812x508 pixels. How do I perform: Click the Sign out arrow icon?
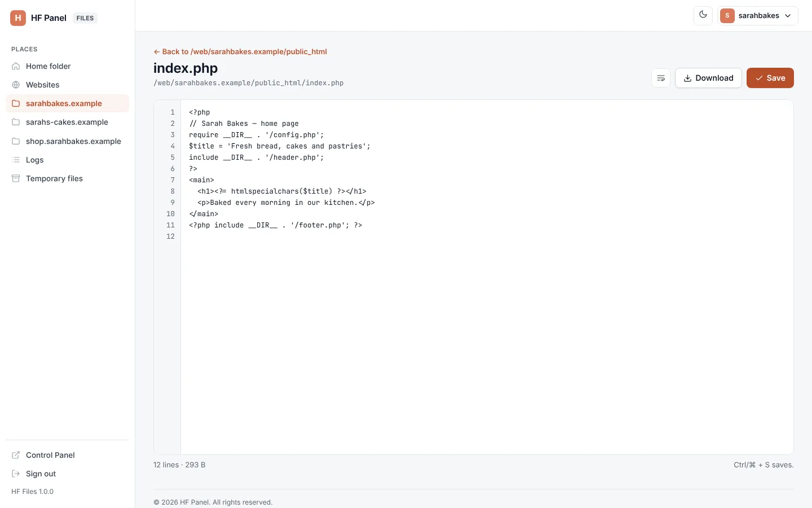coord(16,474)
